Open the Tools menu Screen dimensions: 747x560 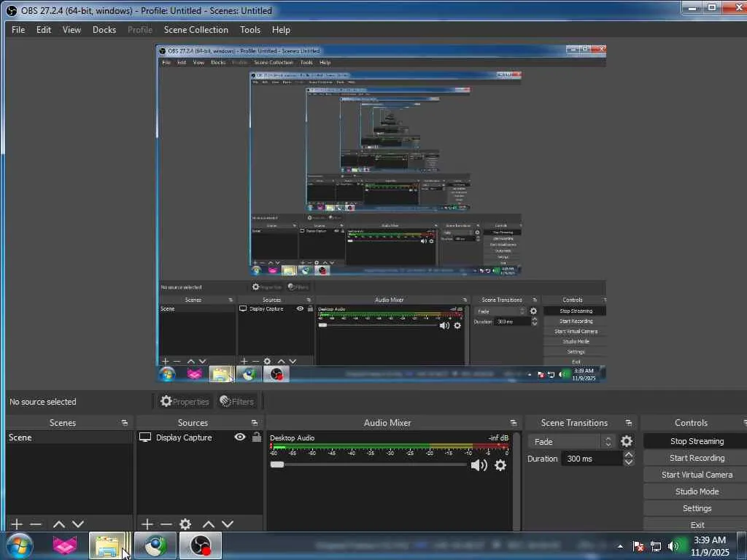[250, 29]
